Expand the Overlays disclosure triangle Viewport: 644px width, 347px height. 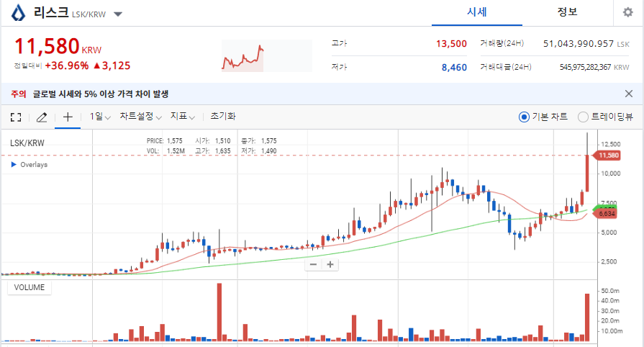(x=14, y=164)
